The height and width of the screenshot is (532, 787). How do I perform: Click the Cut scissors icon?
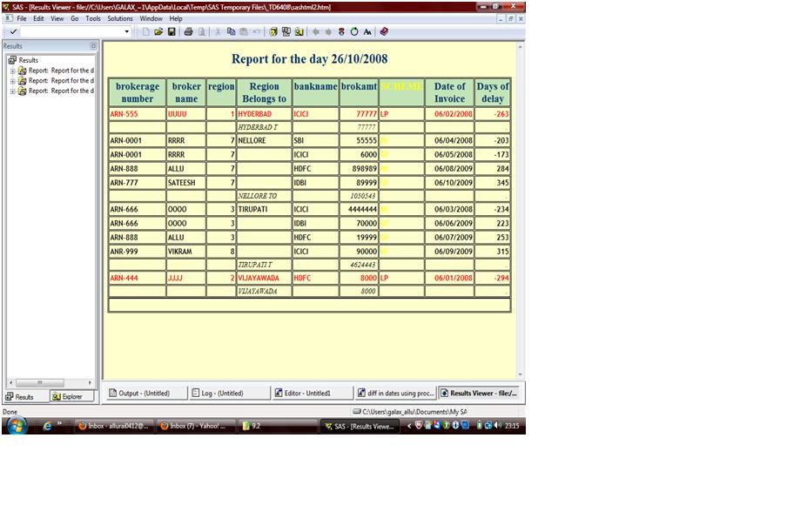218,31
